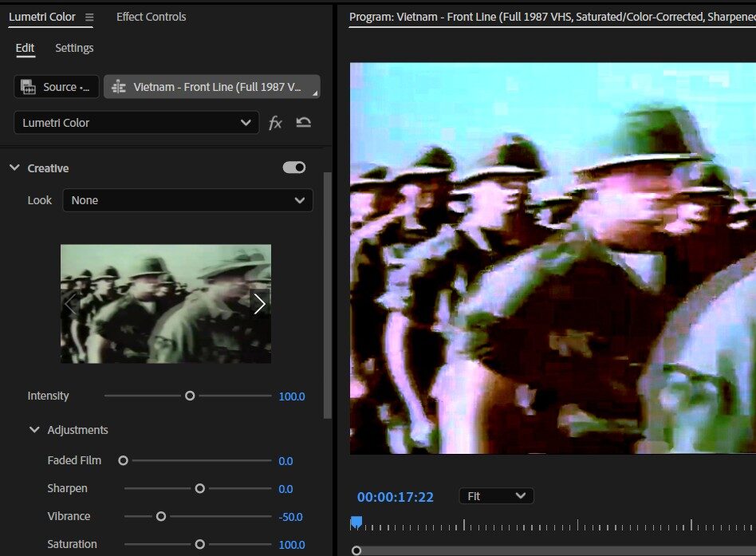Viewport: 756px width, 556px height.
Task: Click the Saturation value 100.0
Action: pyautogui.click(x=292, y=545)
